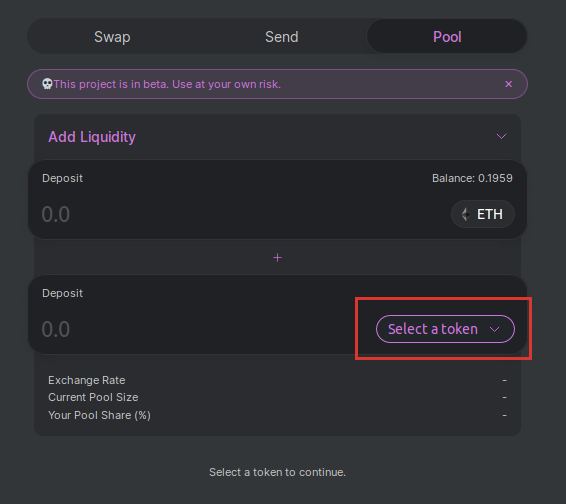Click the chevron inside Select a token
The height and width of the screenshot is (504, 566).
(494, 329)
